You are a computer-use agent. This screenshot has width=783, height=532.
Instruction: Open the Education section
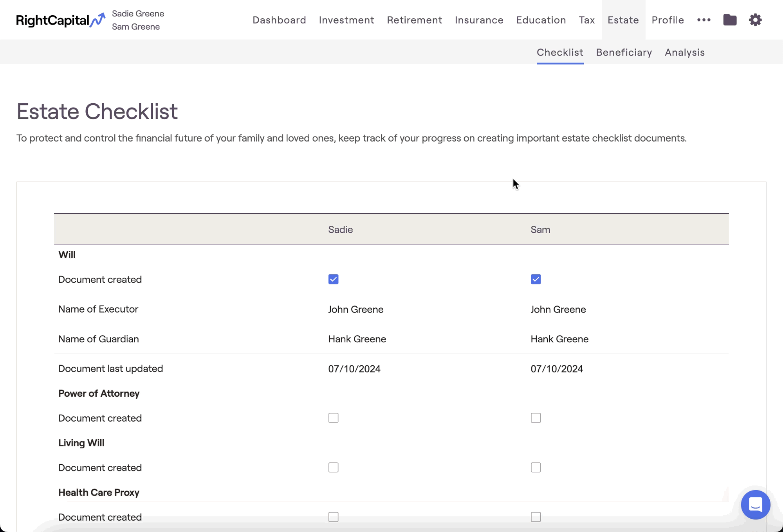[541, 20]
